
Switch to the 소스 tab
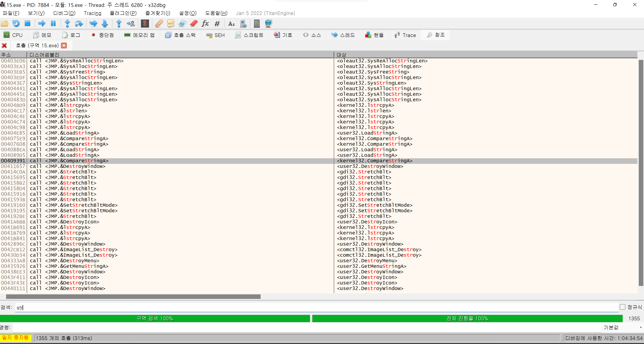[312, 35]
